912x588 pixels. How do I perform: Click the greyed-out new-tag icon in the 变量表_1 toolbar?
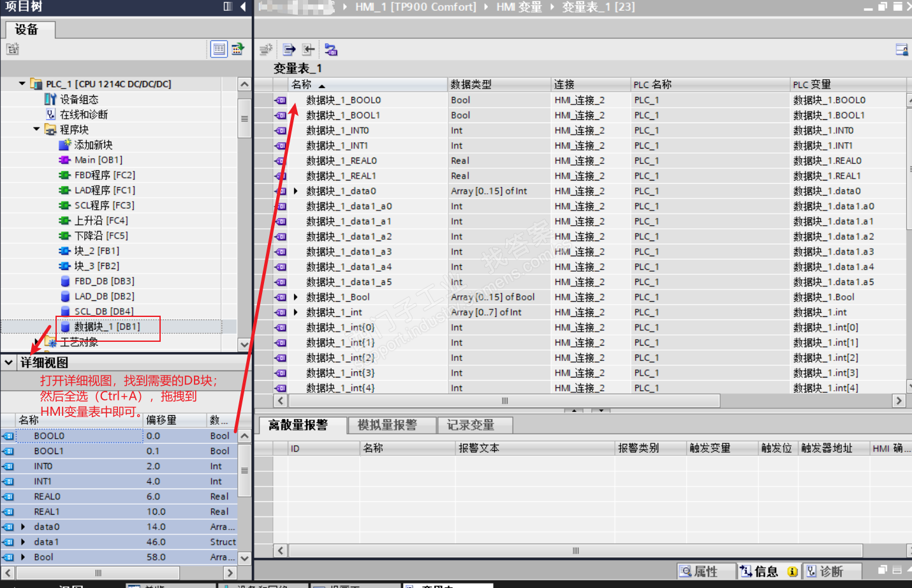[267, 49]
